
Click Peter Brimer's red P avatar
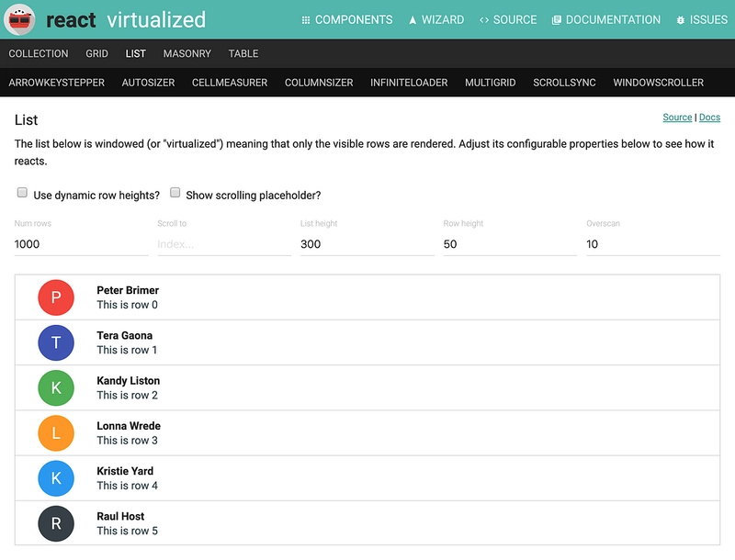pos(56,297)
